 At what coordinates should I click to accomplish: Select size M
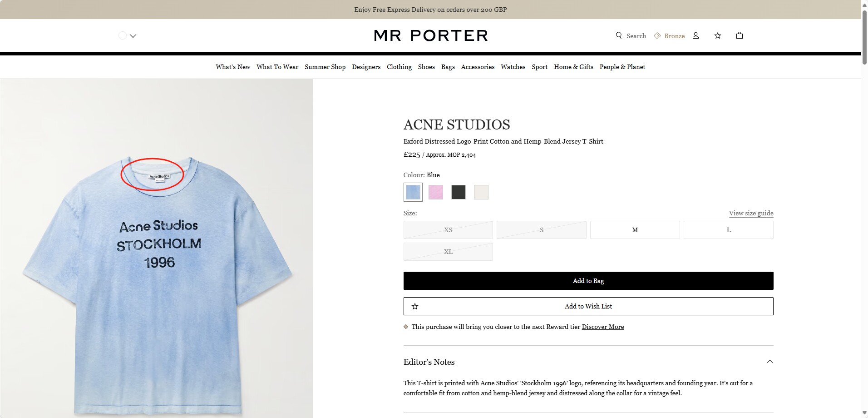point(635,230)
